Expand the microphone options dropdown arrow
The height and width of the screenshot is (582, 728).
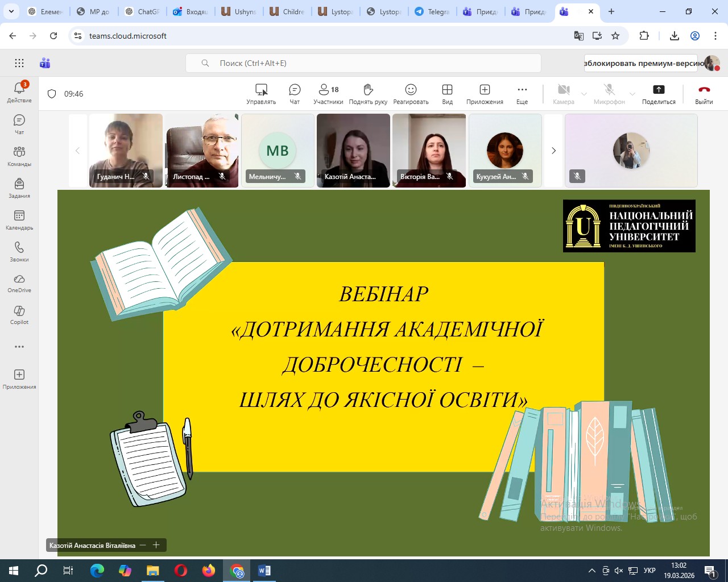point(632,94)
